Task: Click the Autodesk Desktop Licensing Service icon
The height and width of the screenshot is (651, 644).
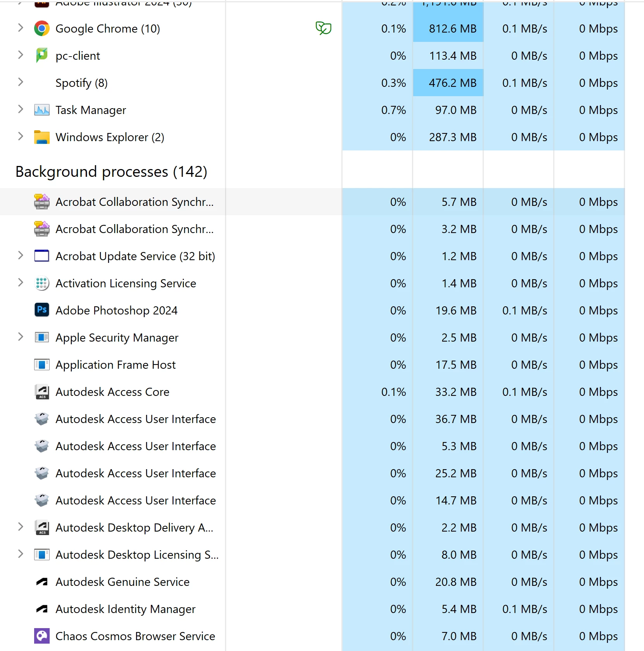Action: tap(42, 554)
